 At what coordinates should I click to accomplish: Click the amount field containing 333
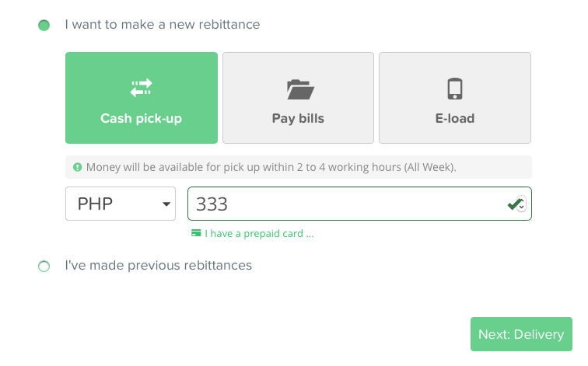[342, 204]
